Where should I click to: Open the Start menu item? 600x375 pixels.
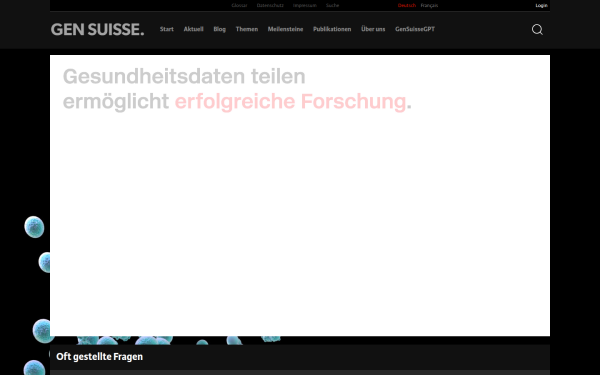pyautogui.click(x=167, y=29)
